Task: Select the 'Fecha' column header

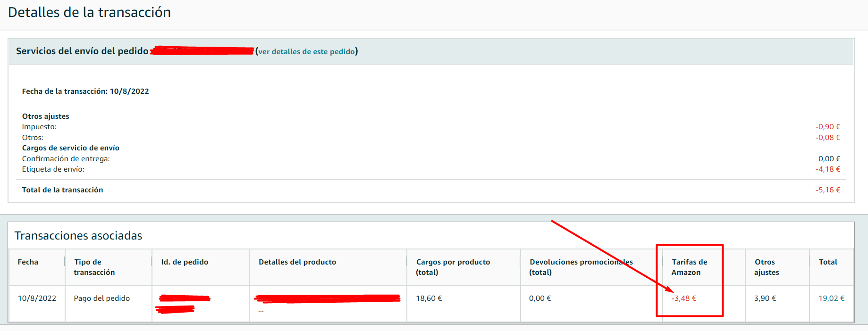Action: (x=28, y=262)
